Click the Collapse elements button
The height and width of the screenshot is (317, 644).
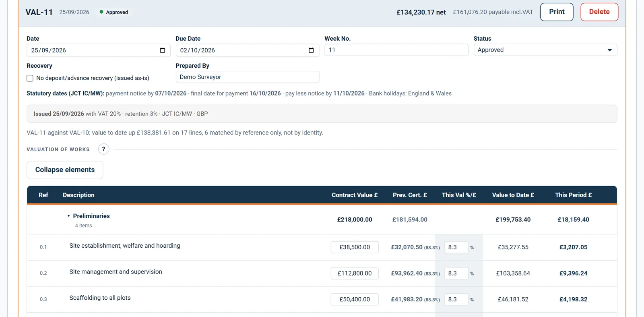coord(65,170)
